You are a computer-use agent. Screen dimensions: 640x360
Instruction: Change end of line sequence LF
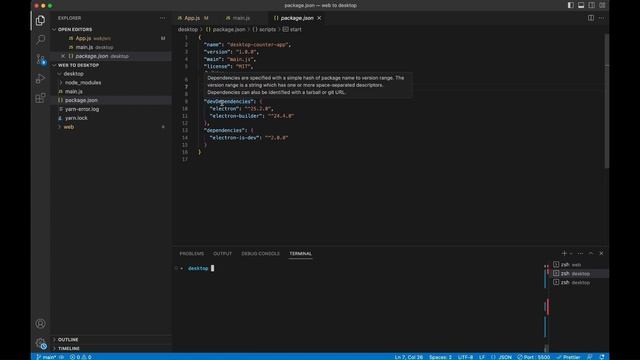pyautogui.click(x=482, y=357)
